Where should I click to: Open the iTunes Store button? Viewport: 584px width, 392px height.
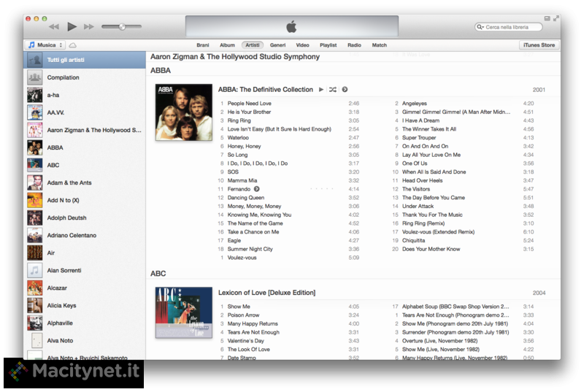539,45
